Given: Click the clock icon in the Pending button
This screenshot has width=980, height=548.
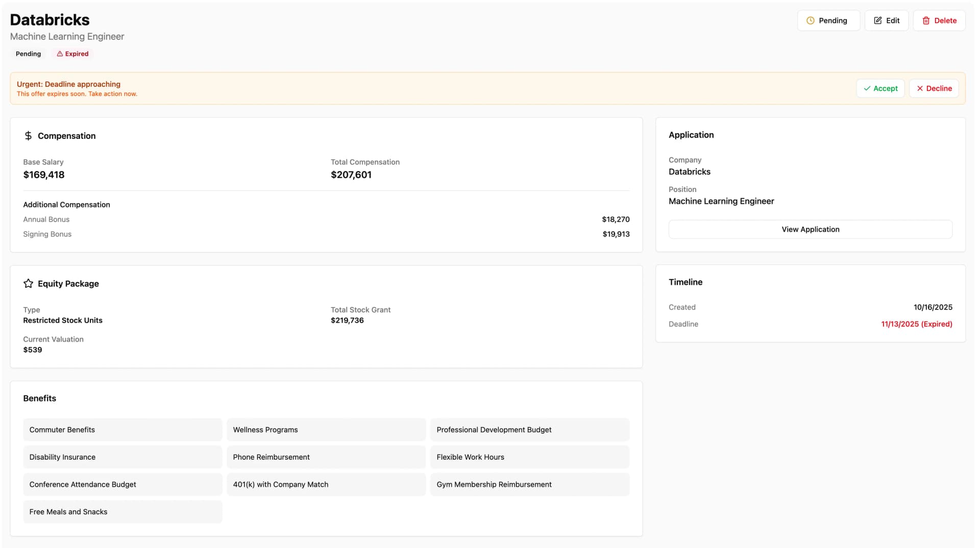Looking at the screenshot, I should [811, 20].
